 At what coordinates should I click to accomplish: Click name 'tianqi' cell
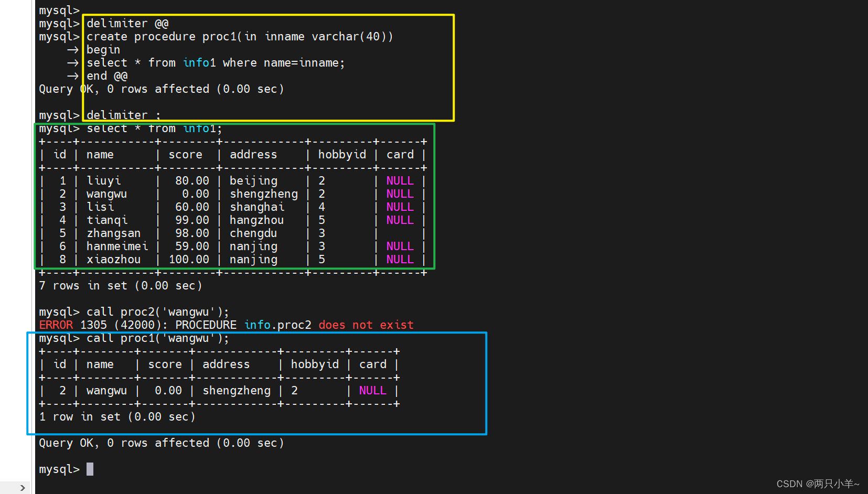107,220
